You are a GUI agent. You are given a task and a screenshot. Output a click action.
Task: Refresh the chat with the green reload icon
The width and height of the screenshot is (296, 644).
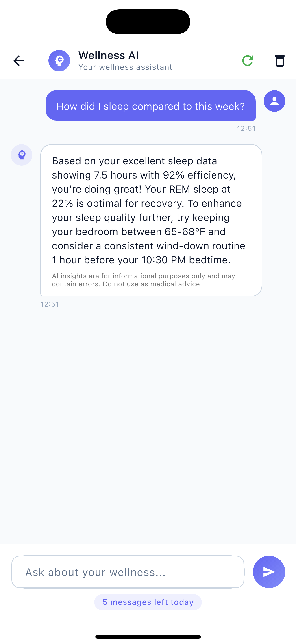[x=248, y=61]
